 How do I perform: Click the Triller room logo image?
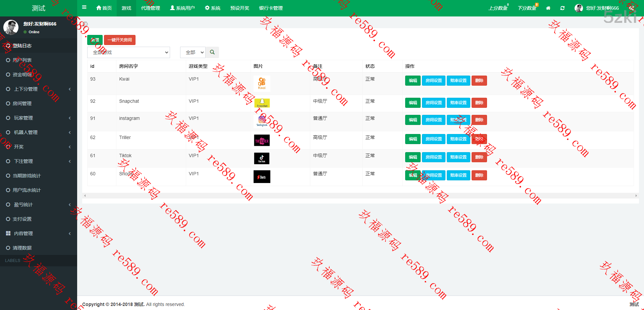(x=262, y=140)
